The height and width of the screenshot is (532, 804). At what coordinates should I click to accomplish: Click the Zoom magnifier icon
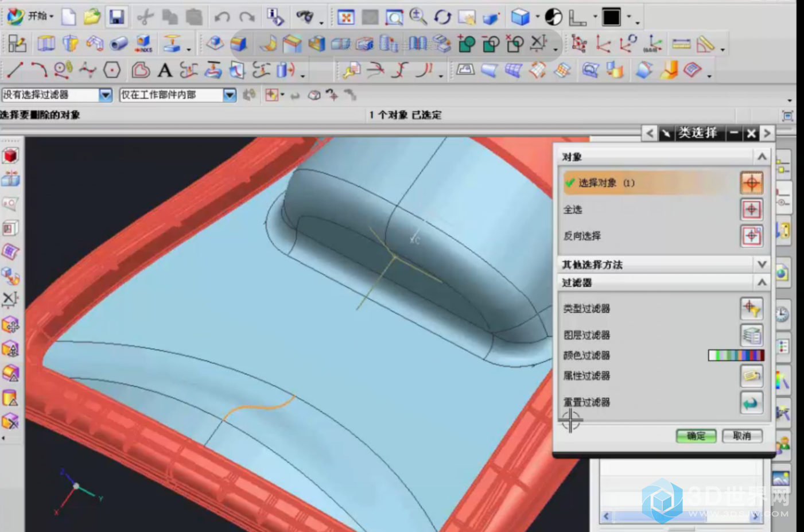(418, 17)
